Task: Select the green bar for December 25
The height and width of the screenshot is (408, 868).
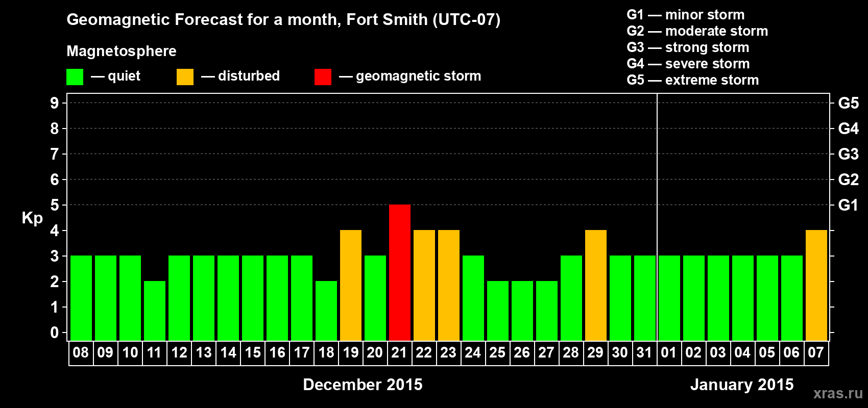Action: point(498,311)
